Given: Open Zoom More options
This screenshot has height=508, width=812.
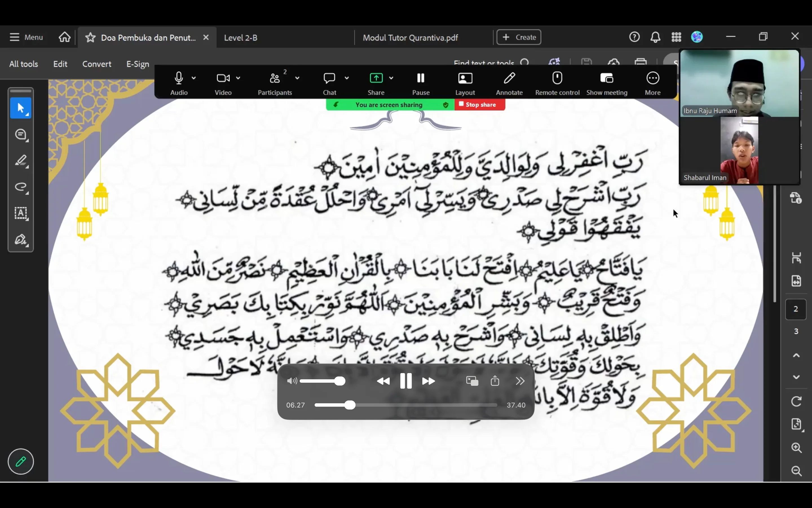Looking at the screenshot, I should click(653, 83).
